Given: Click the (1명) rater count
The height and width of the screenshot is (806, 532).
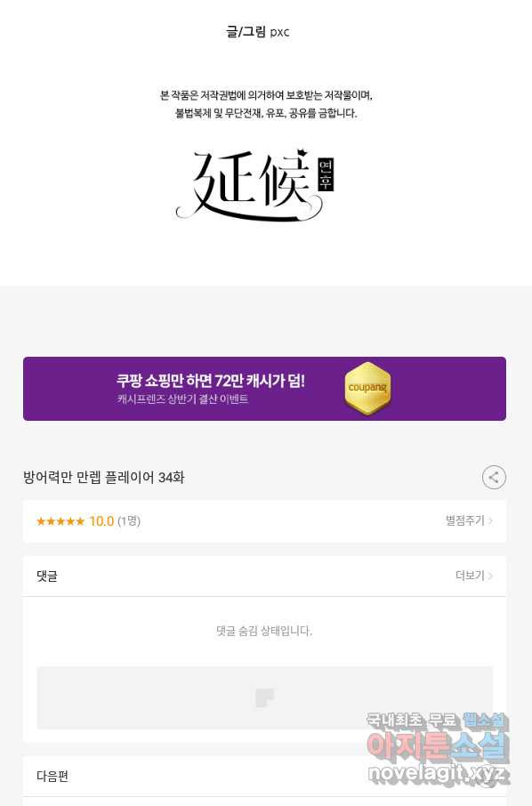Looking at the screenshot, I should pos(128,521).
